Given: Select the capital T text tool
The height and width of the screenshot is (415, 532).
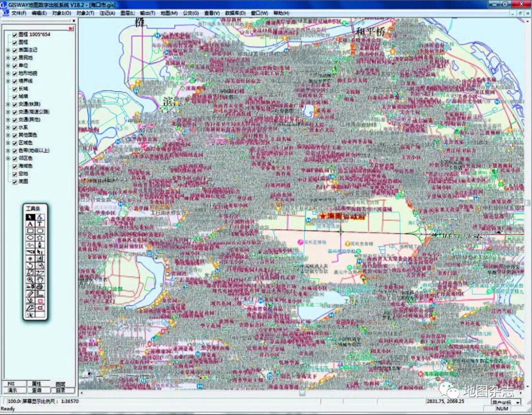Looking at the screenshot, I should pyautogui.click(x=40, y=224).
